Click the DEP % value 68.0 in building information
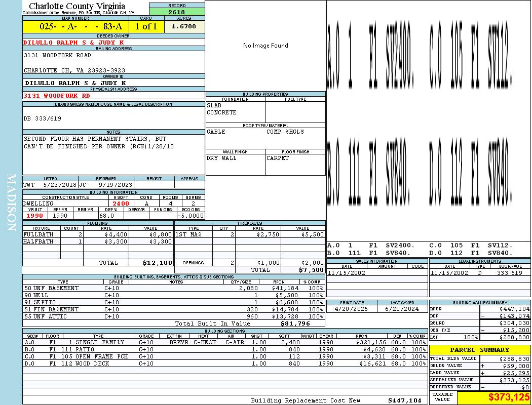The image size is (532, 405). [106, 216]
